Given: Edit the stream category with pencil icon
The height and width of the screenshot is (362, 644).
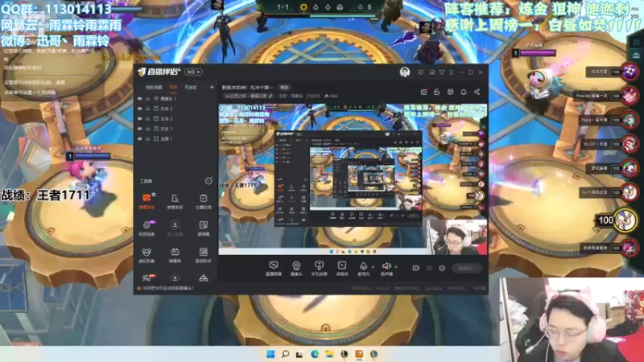Looking at the screenshot, I should (270, 96).
